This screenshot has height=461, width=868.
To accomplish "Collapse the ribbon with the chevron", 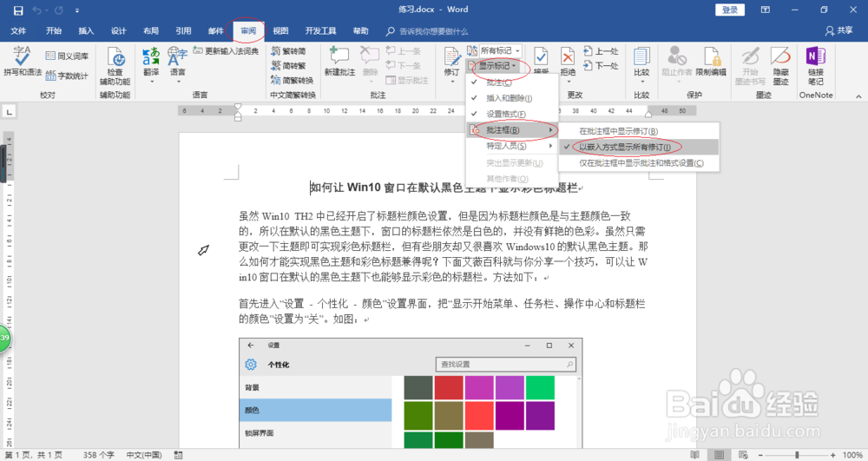I will pyautogui.click(x=858, y=96).
